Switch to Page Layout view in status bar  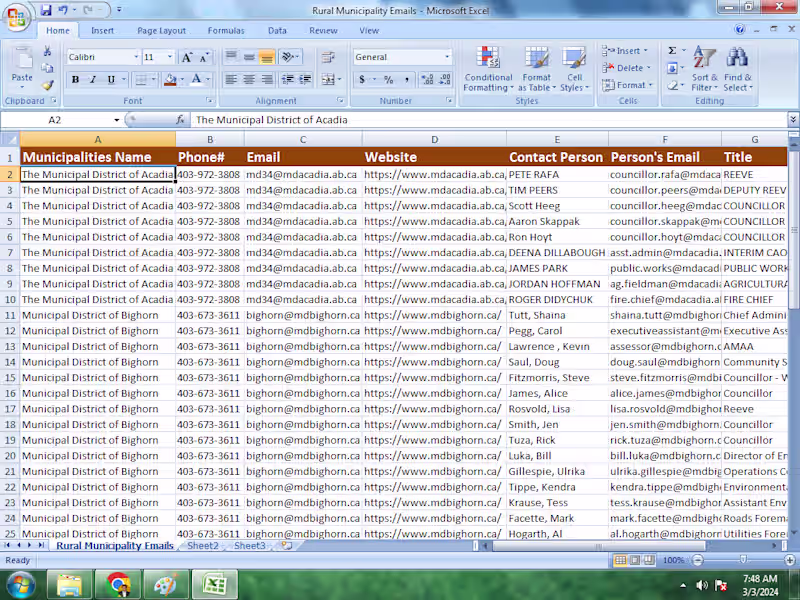pos(635,560)
